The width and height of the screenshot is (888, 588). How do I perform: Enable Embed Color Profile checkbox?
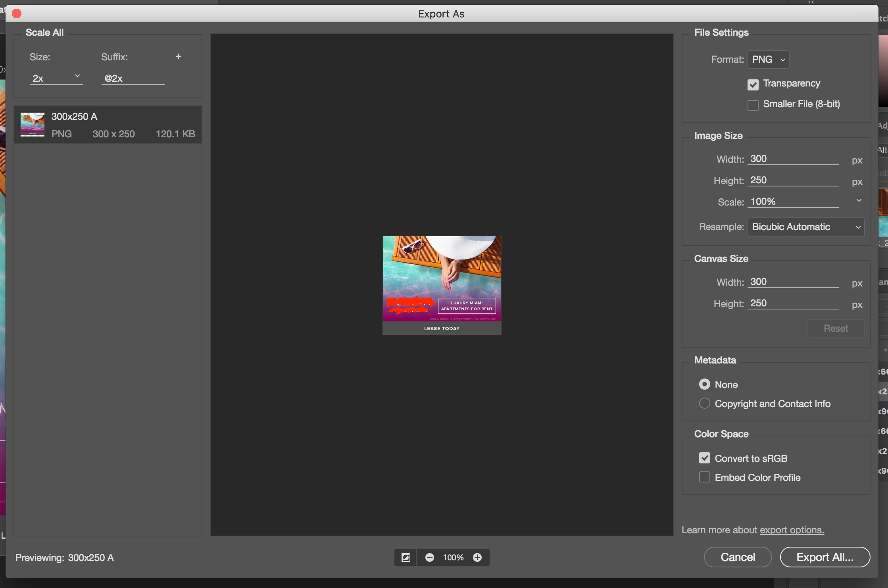(704, 477)
